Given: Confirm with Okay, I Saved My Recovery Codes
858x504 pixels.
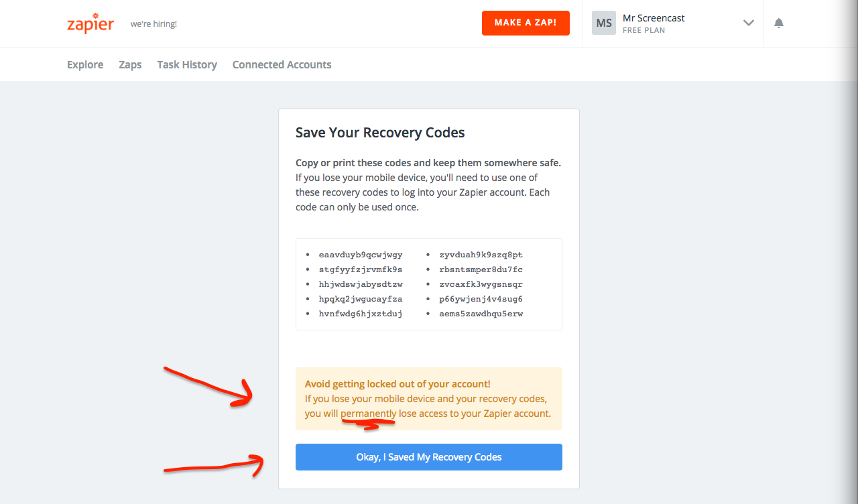Looking at the screenshot, I should click(x=428, y=456).
